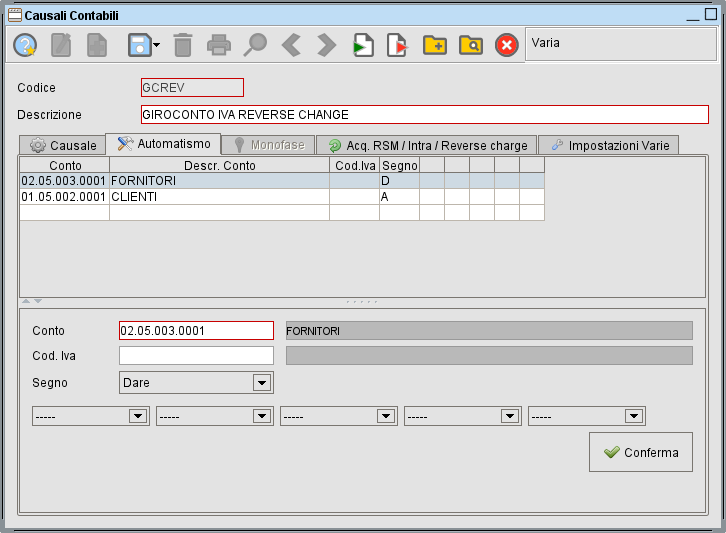Click the Conto column header
Viewport: 726px width, 533px height.
point(65,165)
